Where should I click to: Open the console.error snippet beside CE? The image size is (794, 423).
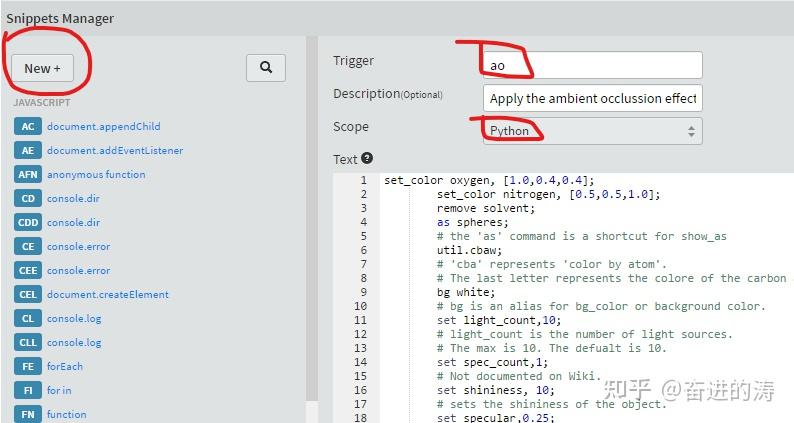tap(78, 247)
